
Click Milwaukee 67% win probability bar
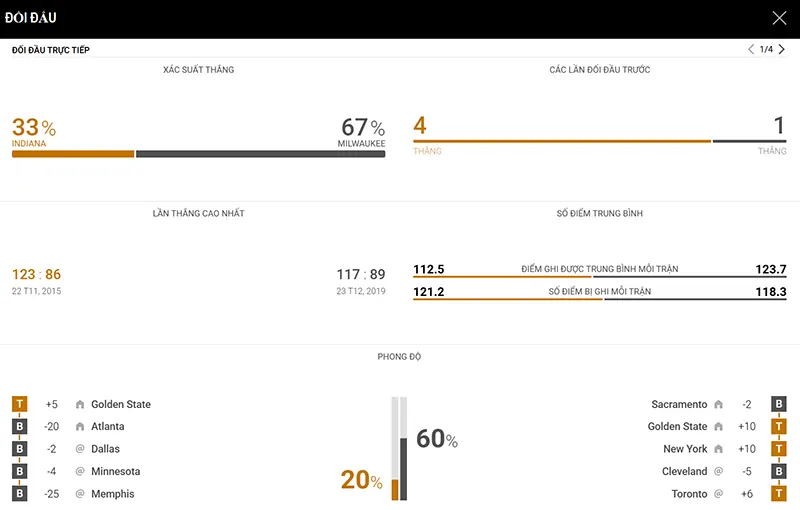click(x=260, y=154)
